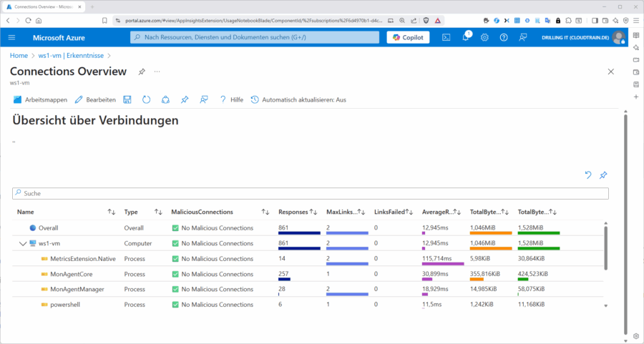Sort by AverageR... column
This screenshot has height=344, width=644.
pos(457,212)
